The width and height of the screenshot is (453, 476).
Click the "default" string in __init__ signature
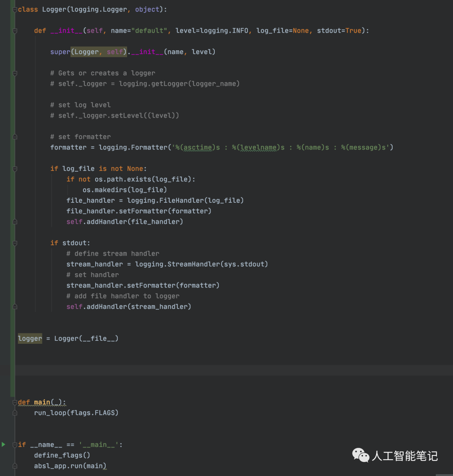[x=149, y=31]
